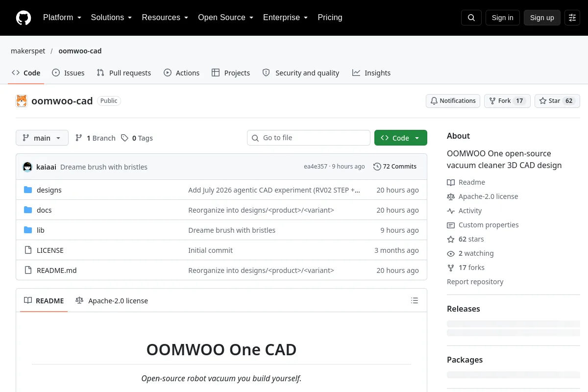Open appearance settings sliders icon
Screen dimensions: 588x392
point(572,18)
